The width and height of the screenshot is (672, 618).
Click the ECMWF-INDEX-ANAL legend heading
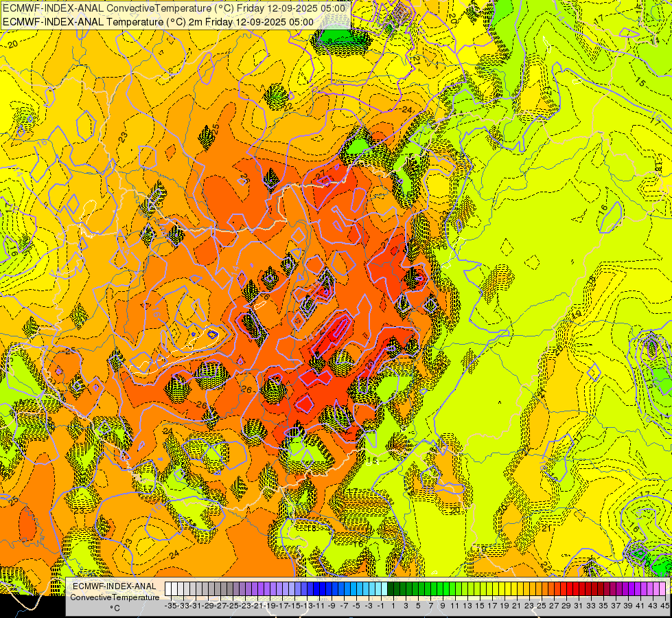pos(115,586)
